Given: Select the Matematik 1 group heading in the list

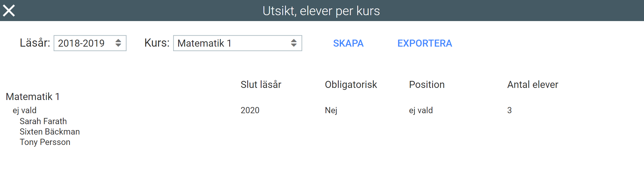Looking at the screenshot, I should pyautogui.click(x=33, y=97).
